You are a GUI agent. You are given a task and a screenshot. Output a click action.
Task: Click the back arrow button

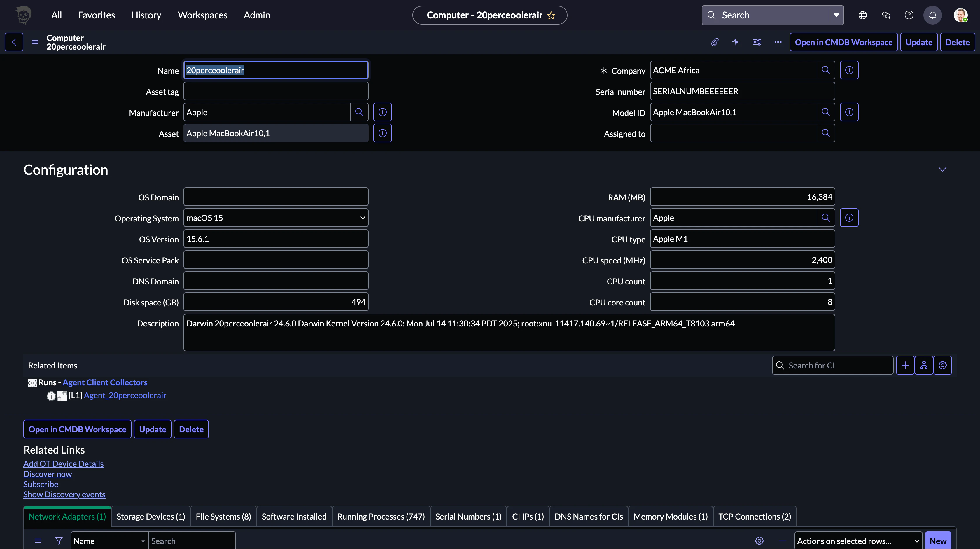(x=14, y=42)
